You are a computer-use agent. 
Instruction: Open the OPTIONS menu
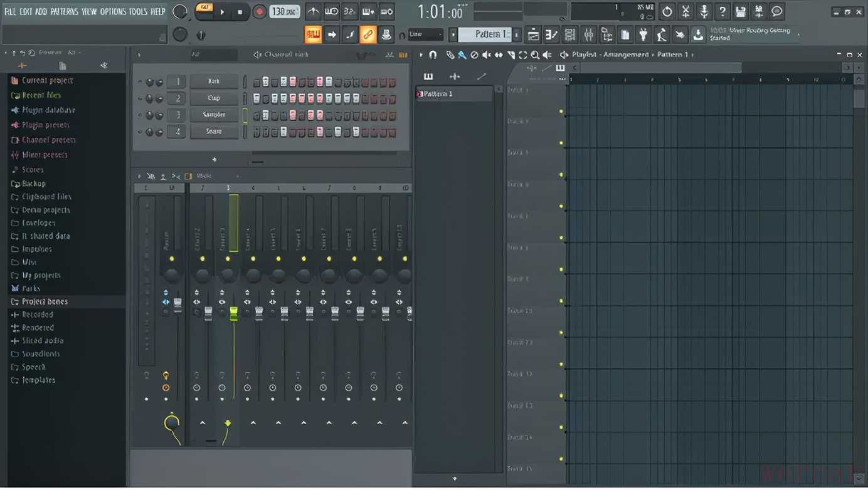(x=113, y=11)
